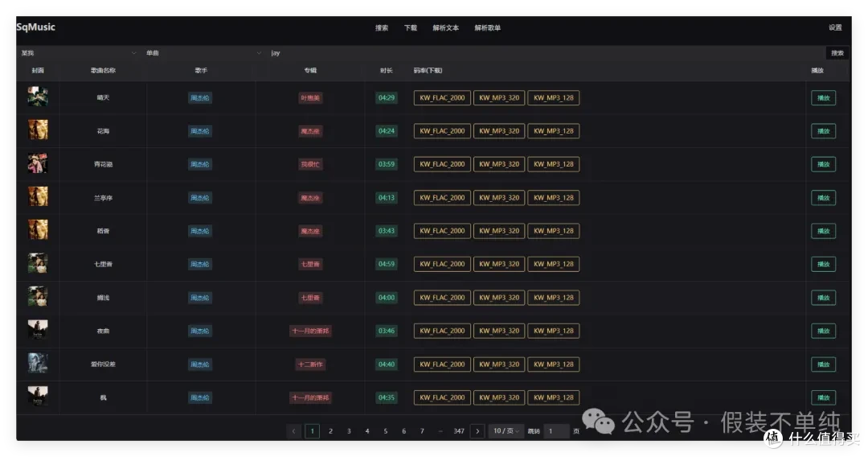Click the cover thumbnail for 夜曲
Image resolution: width=868 pixels, height=457 pixels.
pyautogui.click(x=38, y=330)
